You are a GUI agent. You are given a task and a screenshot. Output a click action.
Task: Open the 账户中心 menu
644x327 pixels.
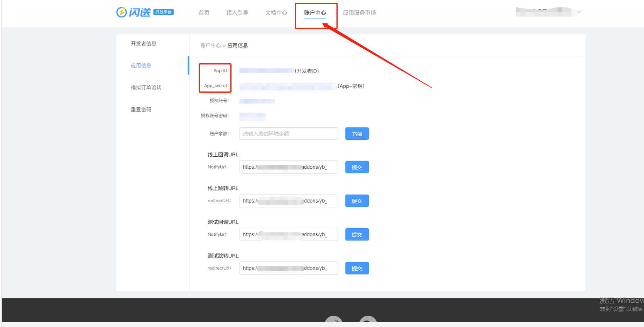[x=315, y=13]
